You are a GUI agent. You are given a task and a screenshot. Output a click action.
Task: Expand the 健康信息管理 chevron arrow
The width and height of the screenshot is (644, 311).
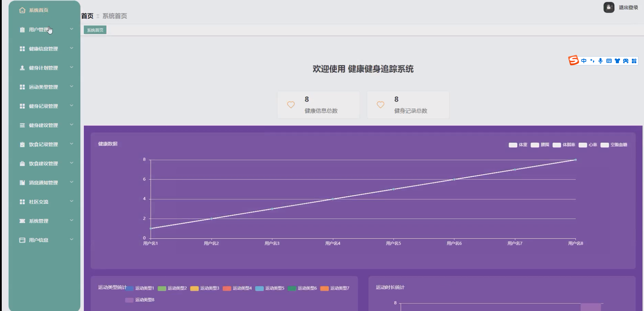coord(72,48)
